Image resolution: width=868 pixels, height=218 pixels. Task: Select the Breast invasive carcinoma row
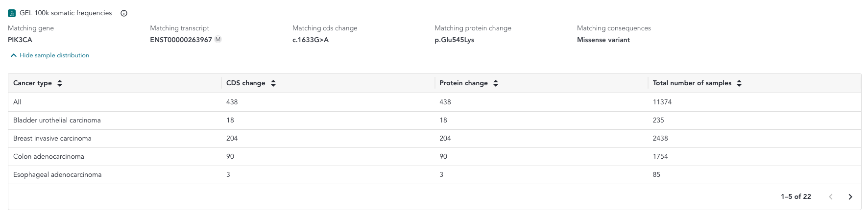point(434,139)
